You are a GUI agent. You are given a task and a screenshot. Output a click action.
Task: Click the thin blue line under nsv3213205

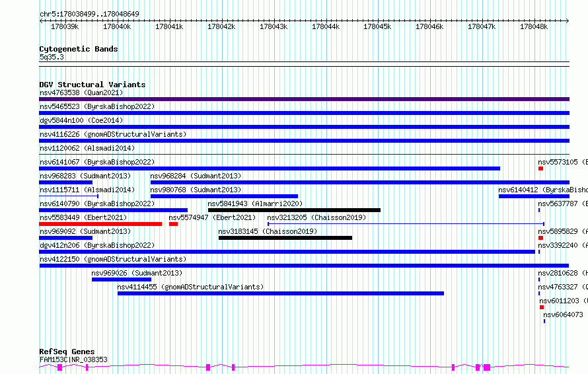(406, 224)
